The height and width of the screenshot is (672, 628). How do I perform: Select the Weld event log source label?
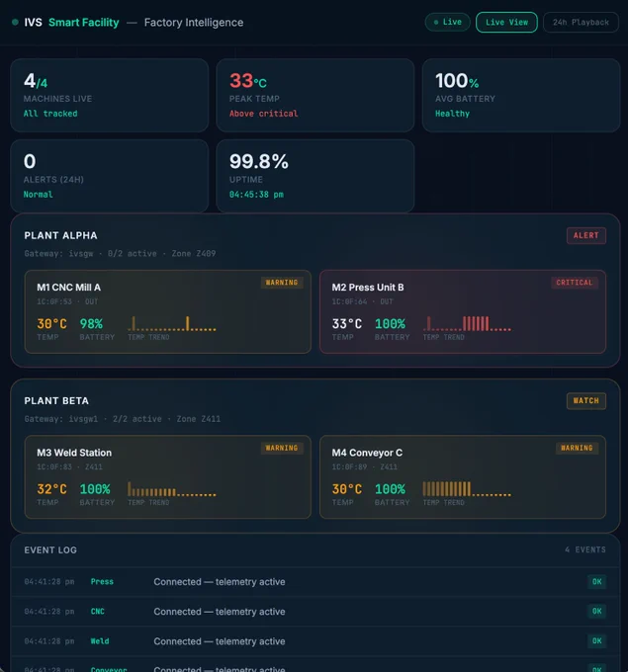pyautogui.click(x=100, y=641)
